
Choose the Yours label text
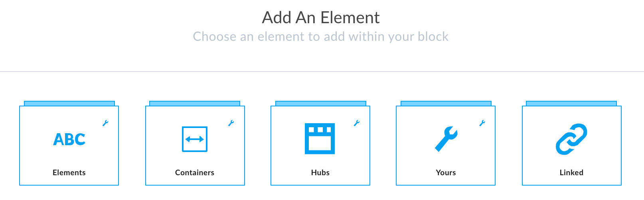coord(446,173)
